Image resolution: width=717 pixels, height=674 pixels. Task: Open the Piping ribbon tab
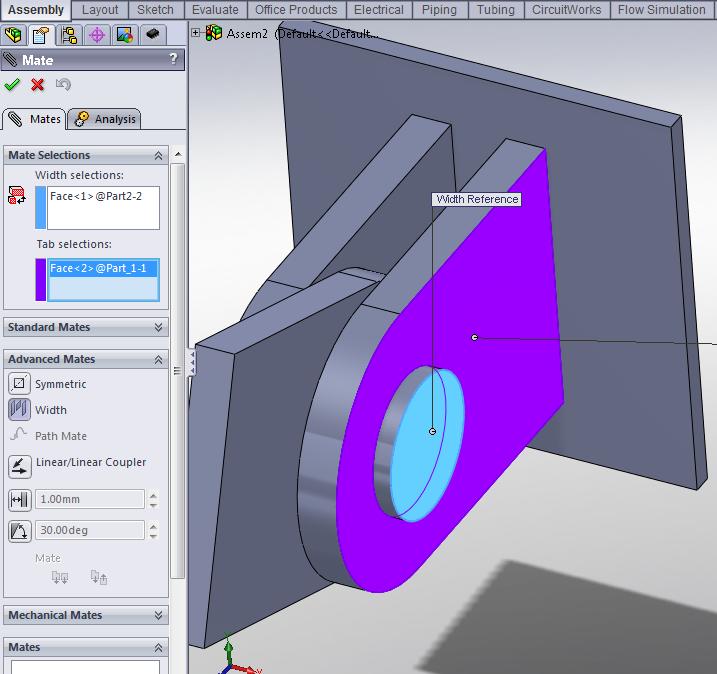click(439, 10)
